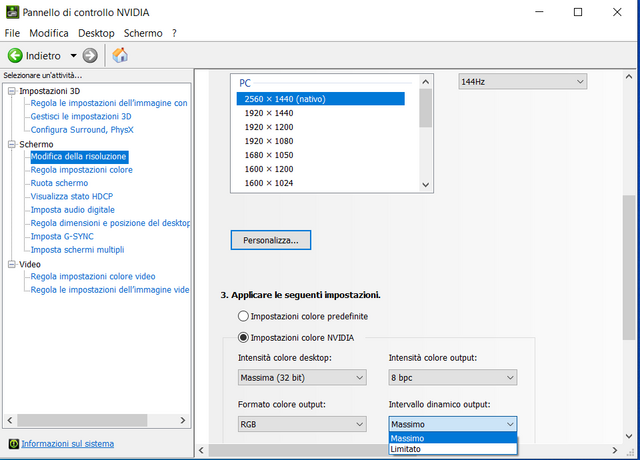Viewport: 640px width, 460px height.
Task: Select Impostazioni colore NVIDIA radio button
Action: tap(243, 338)
